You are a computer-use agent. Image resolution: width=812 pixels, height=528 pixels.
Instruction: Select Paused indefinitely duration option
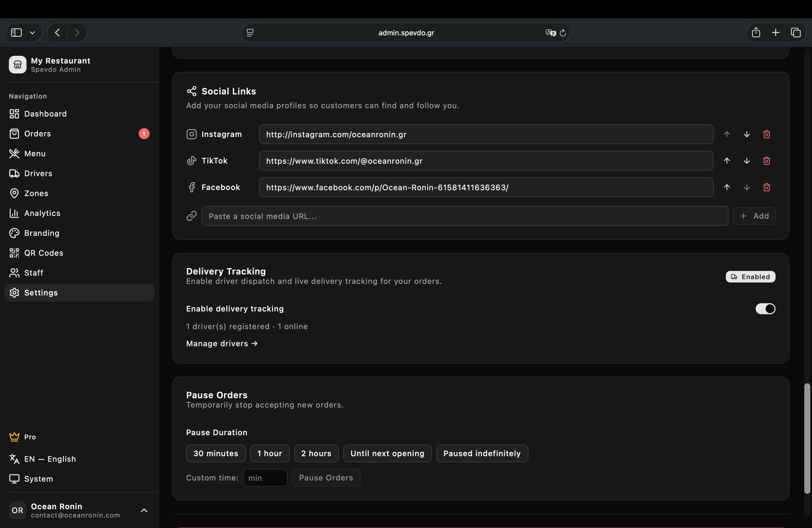point(482,453)
